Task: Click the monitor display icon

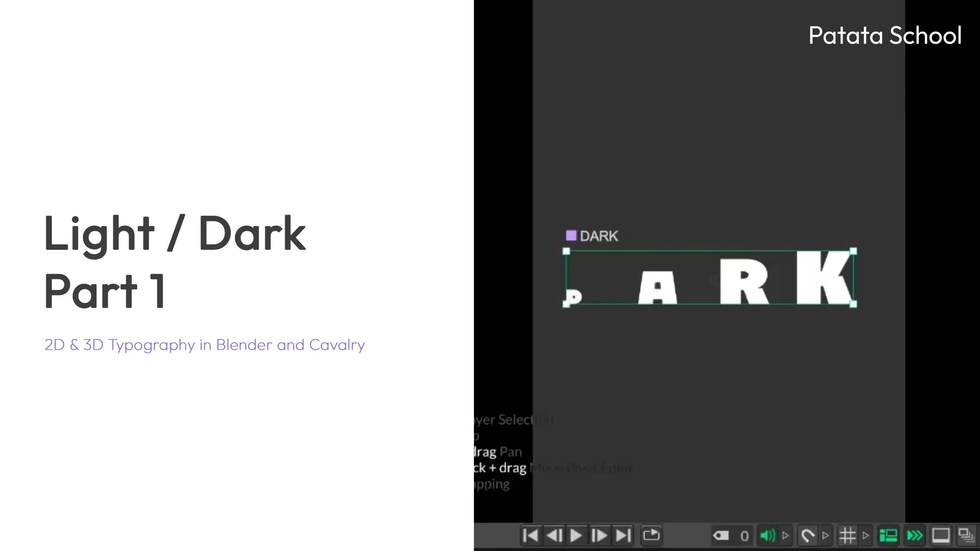Action: click(x=940, y=535)
